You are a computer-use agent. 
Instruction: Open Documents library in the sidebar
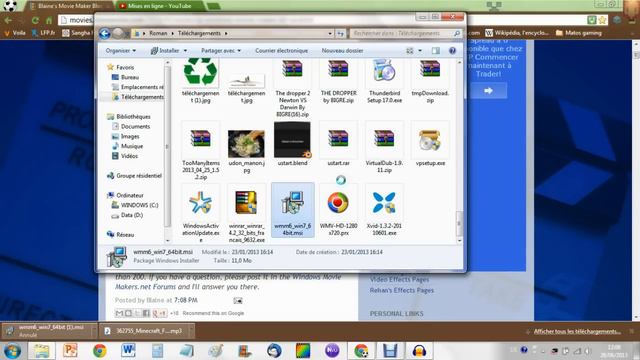tap(135, 127)
